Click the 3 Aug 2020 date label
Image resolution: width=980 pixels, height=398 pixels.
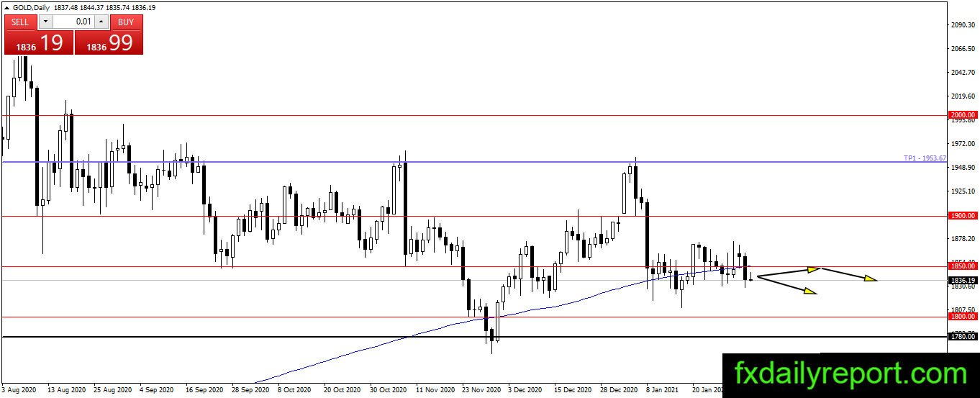point(19,389)
